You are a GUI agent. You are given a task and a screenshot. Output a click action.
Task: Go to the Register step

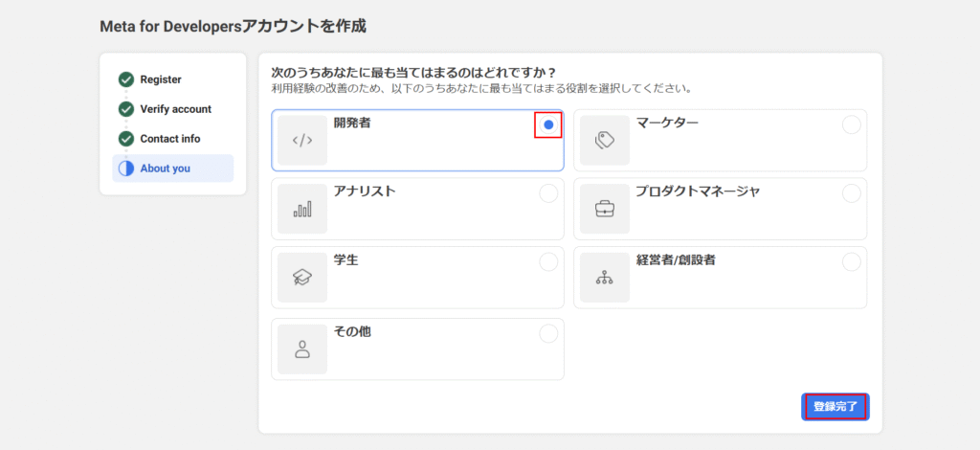click(161, 79)
